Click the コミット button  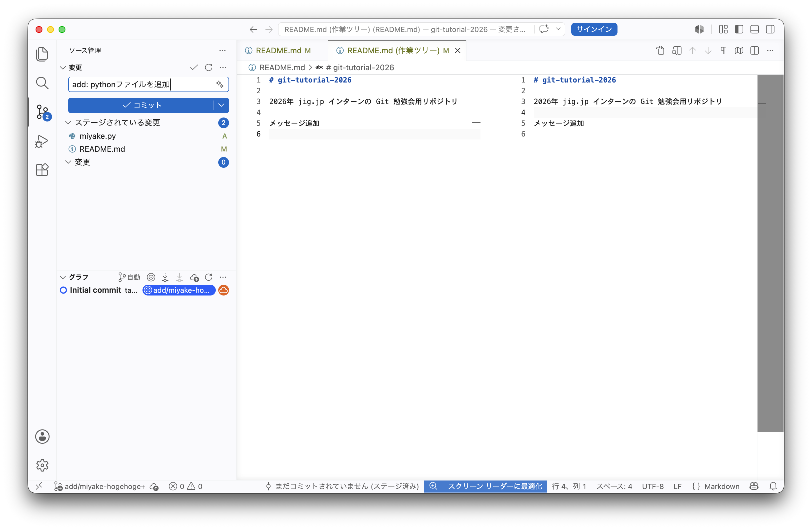pyautogui.click(x=141, y=105)
